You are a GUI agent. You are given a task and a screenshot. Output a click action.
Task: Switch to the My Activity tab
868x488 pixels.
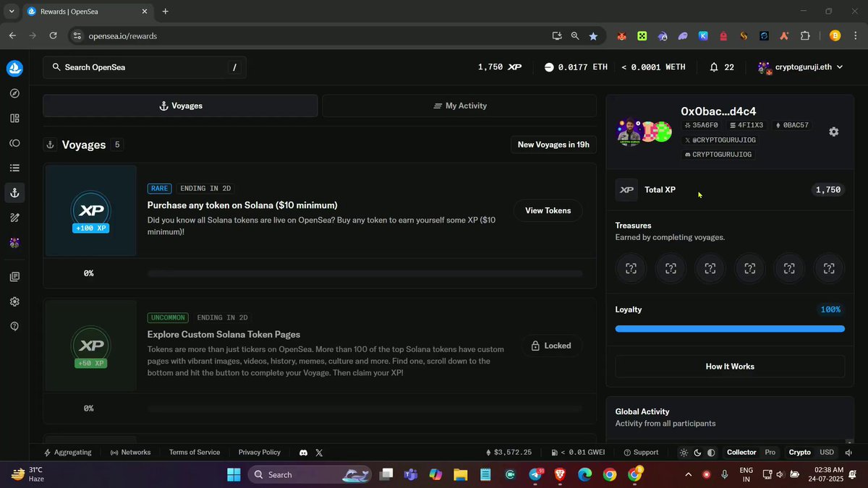coord(460,106)
